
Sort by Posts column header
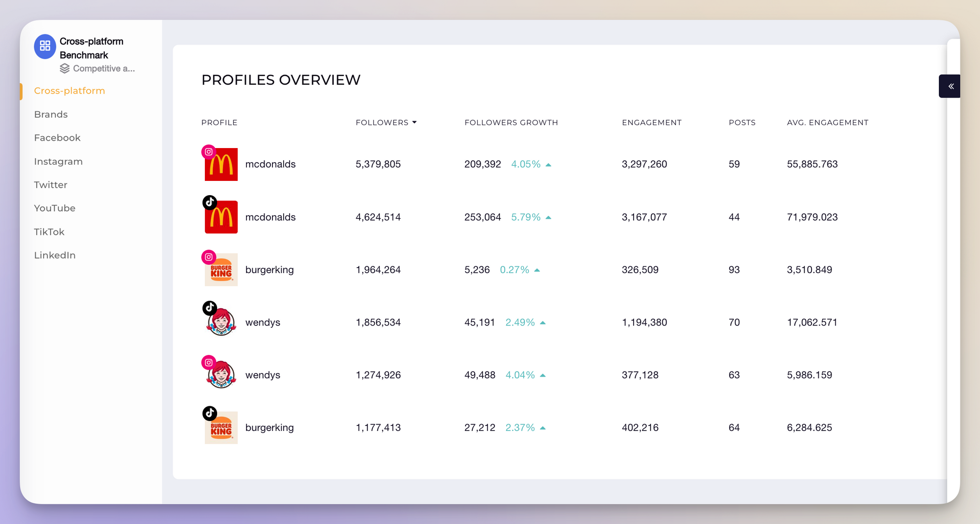coord(742,123)
